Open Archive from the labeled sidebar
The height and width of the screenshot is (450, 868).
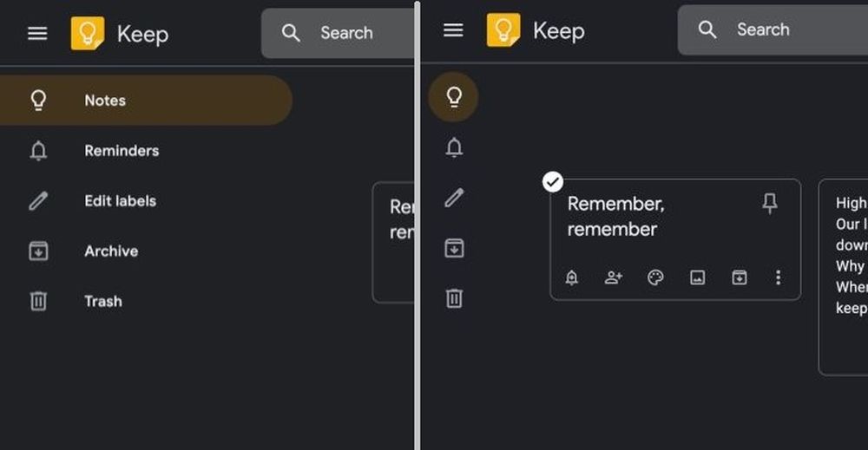point(111,251)
